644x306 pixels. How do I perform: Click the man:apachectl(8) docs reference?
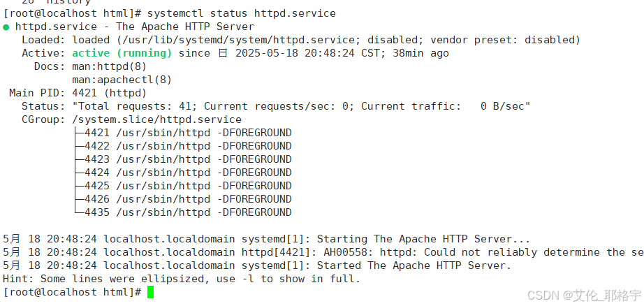[122, 80]
